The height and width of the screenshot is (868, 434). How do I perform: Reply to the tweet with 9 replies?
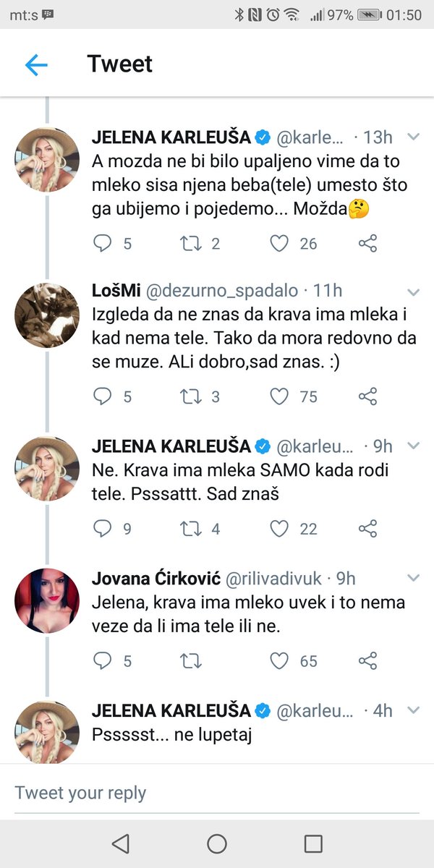click(103, 529)
